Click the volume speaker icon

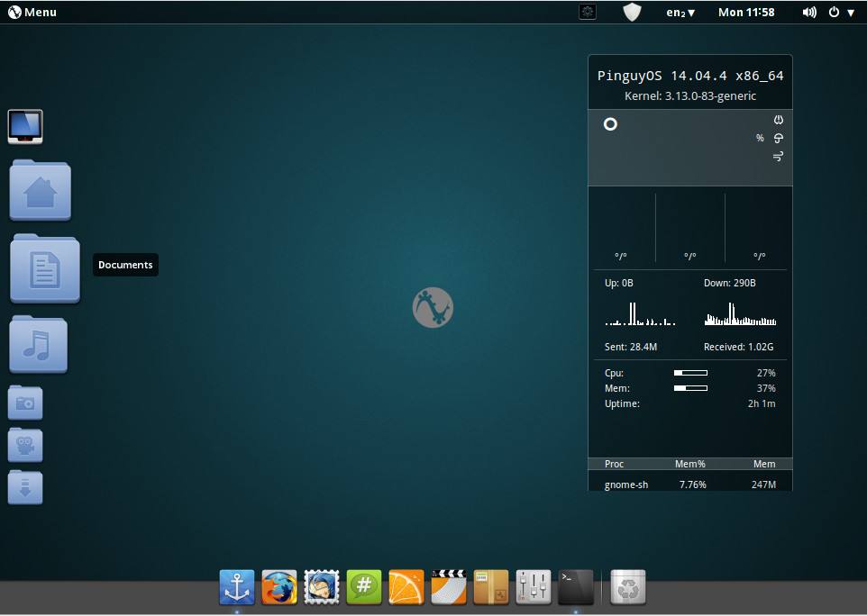coord(809,12)
